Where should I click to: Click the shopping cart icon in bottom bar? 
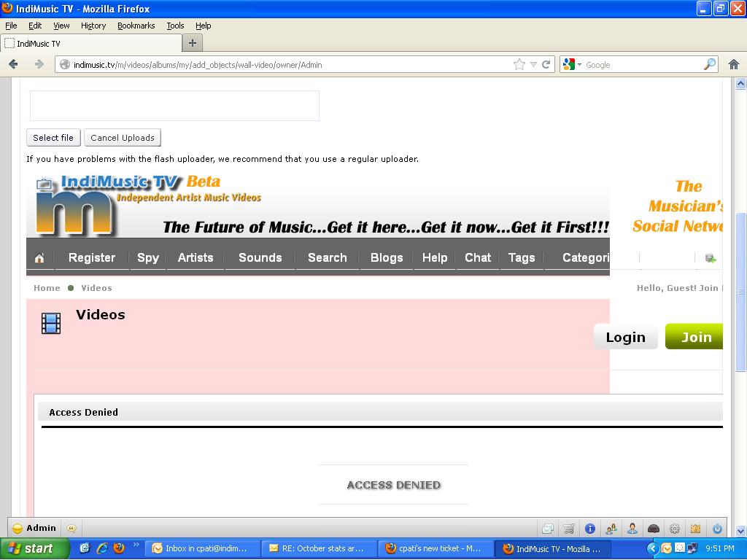coord(569,529)
